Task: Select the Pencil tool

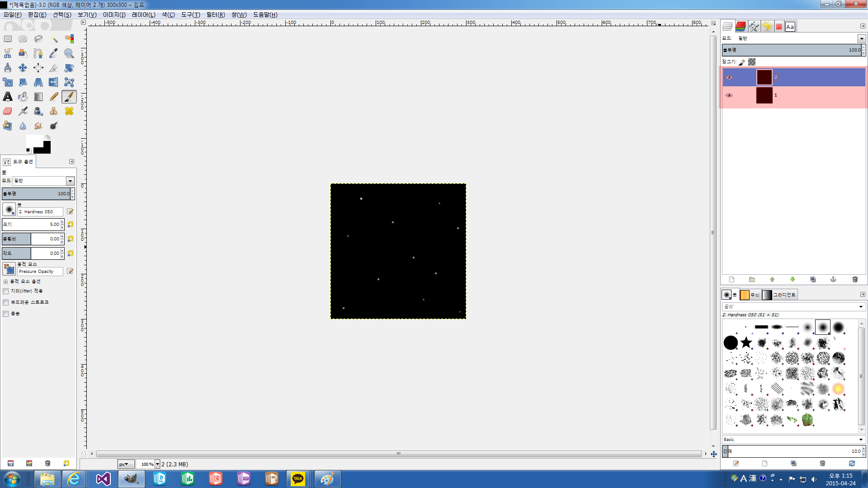Action: (54, 97)
